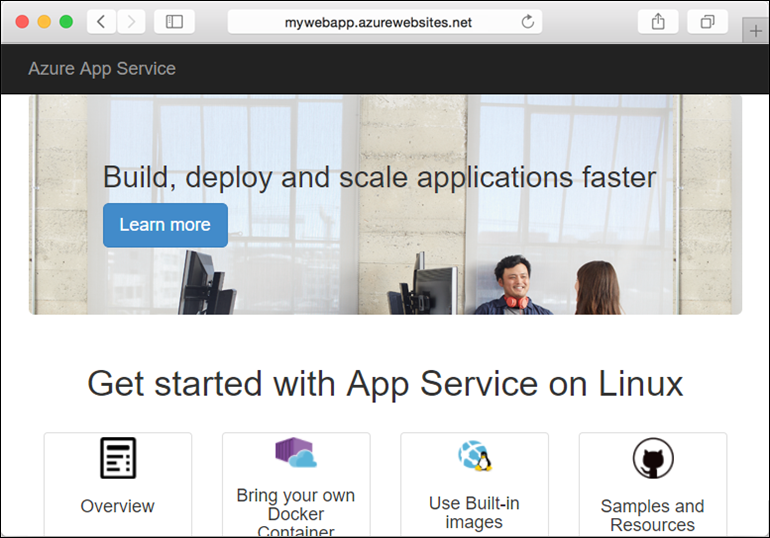Open the Azure App Service header link

tap(102, 69)
